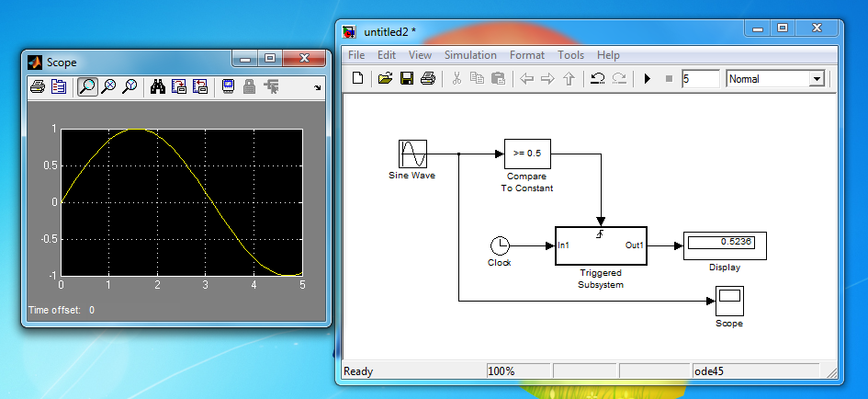Click the New model icon
The image size is (868, 399).
[x=358, y=79]
